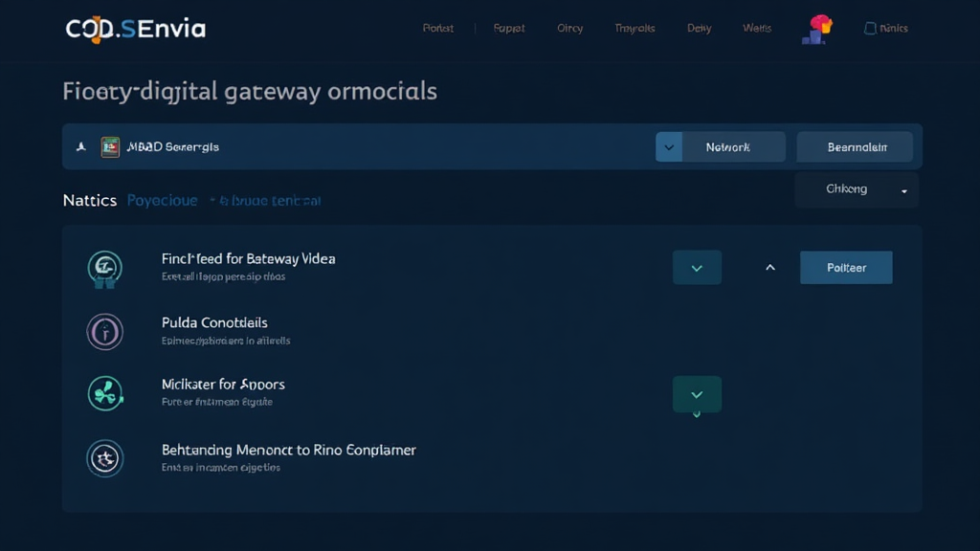Click the Beanmalain button
980x551 pixels.
pos(855,147)
